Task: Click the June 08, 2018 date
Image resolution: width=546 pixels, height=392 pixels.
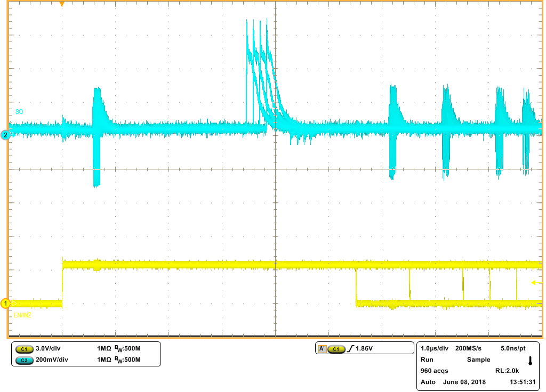Action: pyautogui.click(x=464, y=382)
